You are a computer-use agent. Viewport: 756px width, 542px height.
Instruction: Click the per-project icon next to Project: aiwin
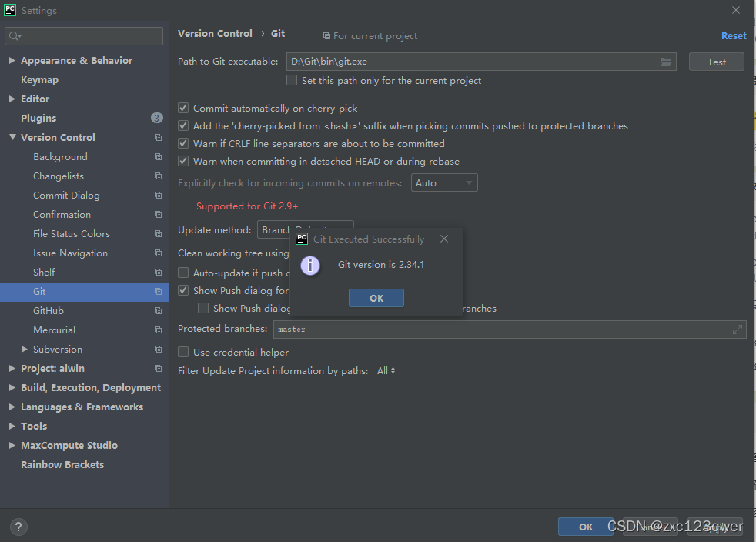tap(158, 369)
